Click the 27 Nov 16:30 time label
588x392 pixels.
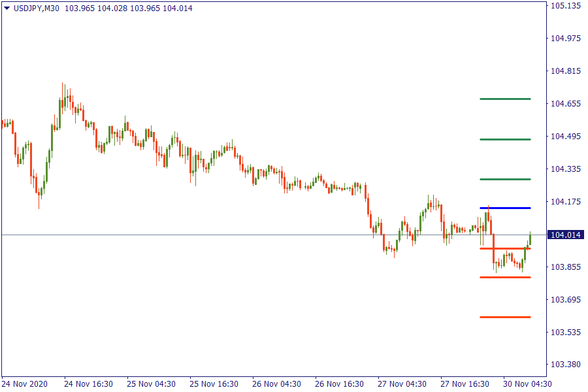(465, 384)
